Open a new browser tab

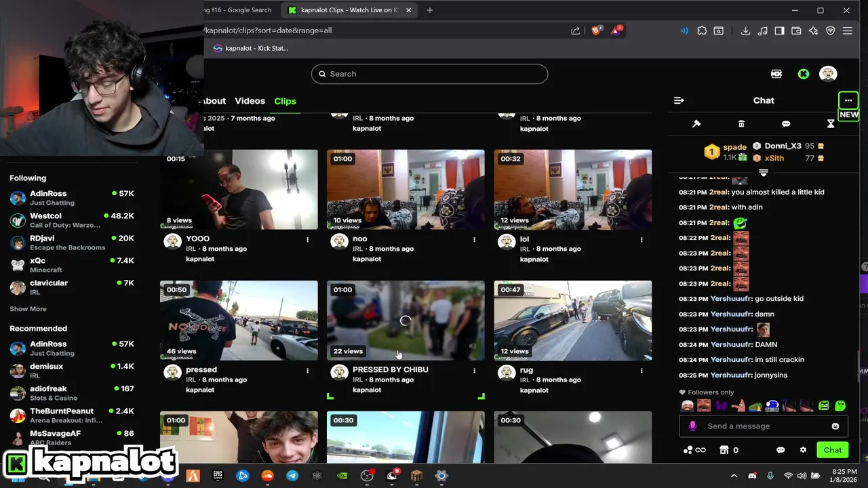click(x=429, y=10)
